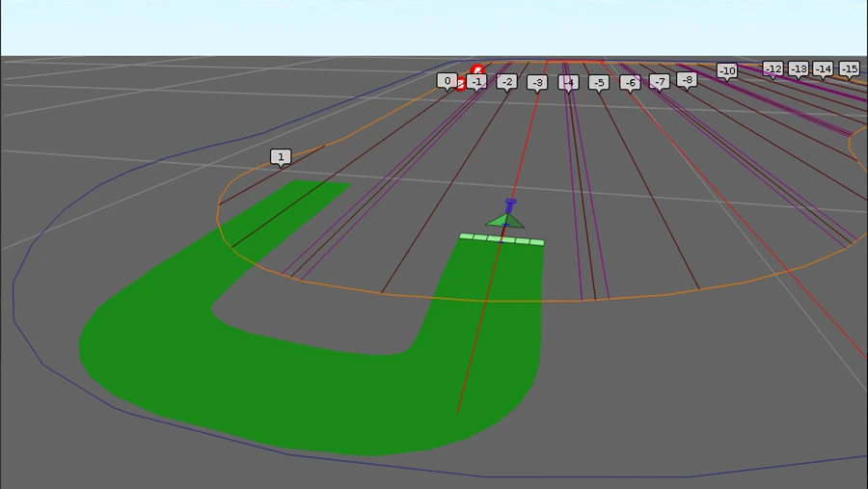Select guidance line label -4
The height and width of the screenshot is (489, 868).
(x=568, y=83)
